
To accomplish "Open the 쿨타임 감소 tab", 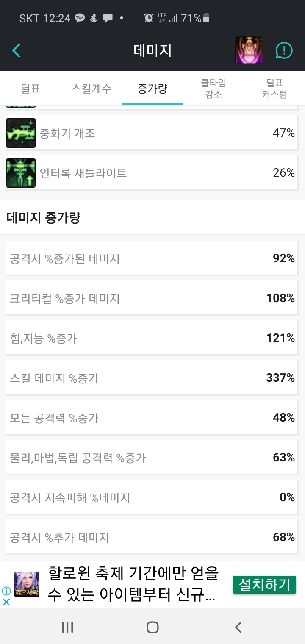I will pyautogui.click(x=213, y=89).
